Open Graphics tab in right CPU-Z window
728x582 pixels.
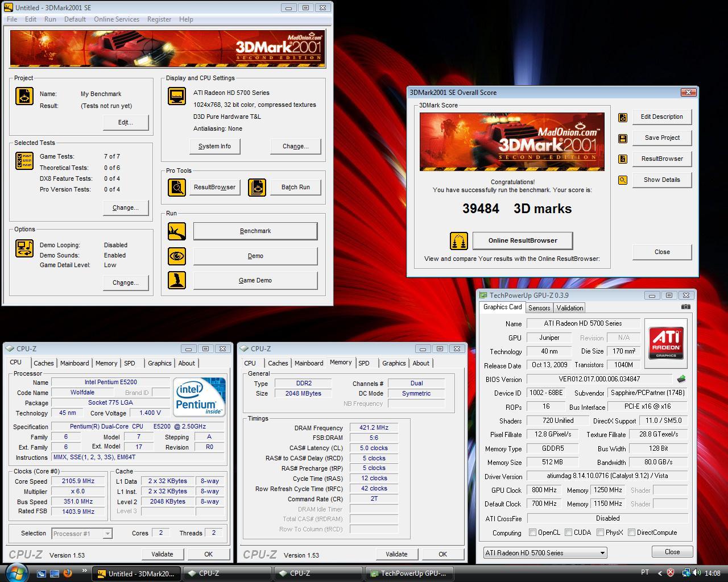(394, 363)
